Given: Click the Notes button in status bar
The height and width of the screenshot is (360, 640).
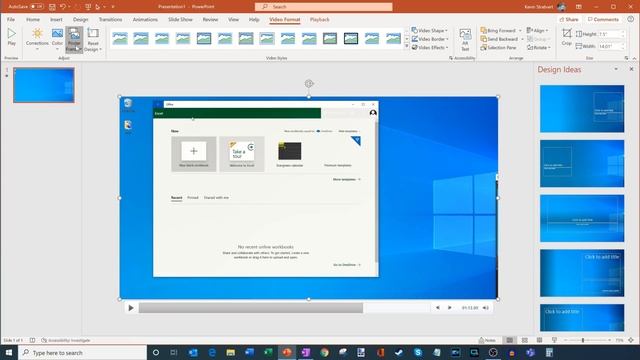Looking at the screenshot, I should [487, 340].
